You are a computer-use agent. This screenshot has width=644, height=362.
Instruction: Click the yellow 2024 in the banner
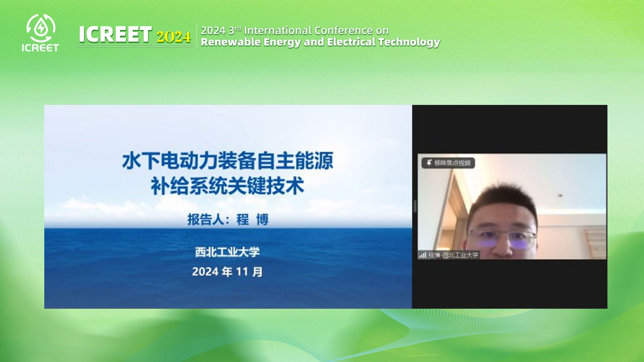pyautogui.click(x=173, y=37)
